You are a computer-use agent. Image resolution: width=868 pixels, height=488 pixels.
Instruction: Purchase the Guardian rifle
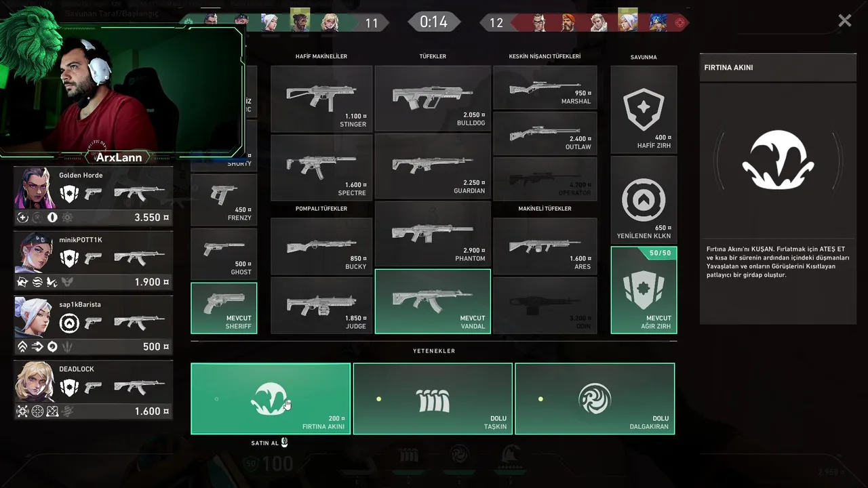click(x=433, y=166)
